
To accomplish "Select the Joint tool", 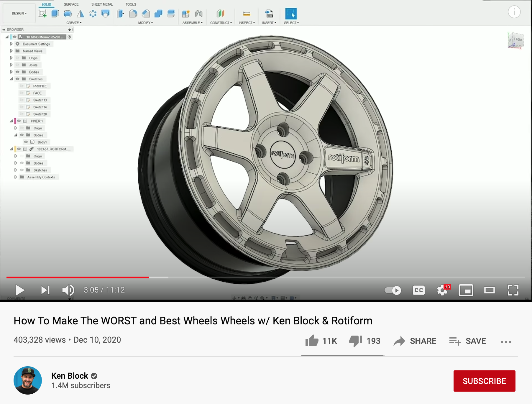I will point(199,14).
